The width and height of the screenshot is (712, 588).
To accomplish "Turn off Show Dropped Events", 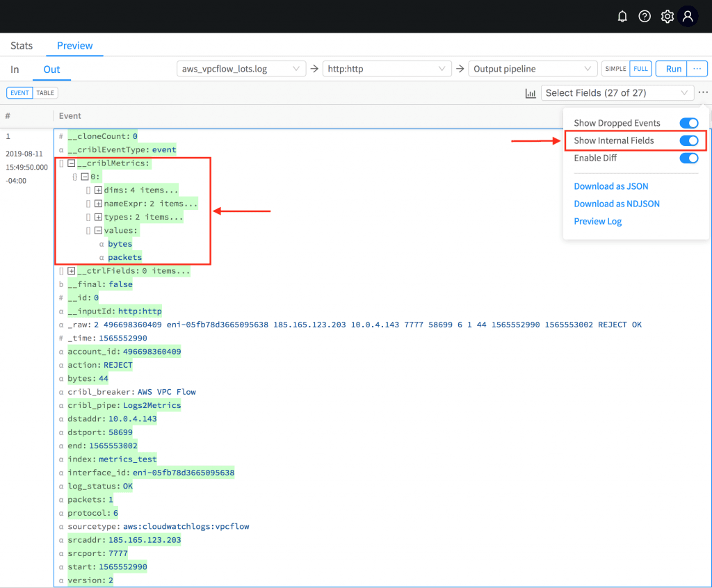I will click(x=688, y=123).
